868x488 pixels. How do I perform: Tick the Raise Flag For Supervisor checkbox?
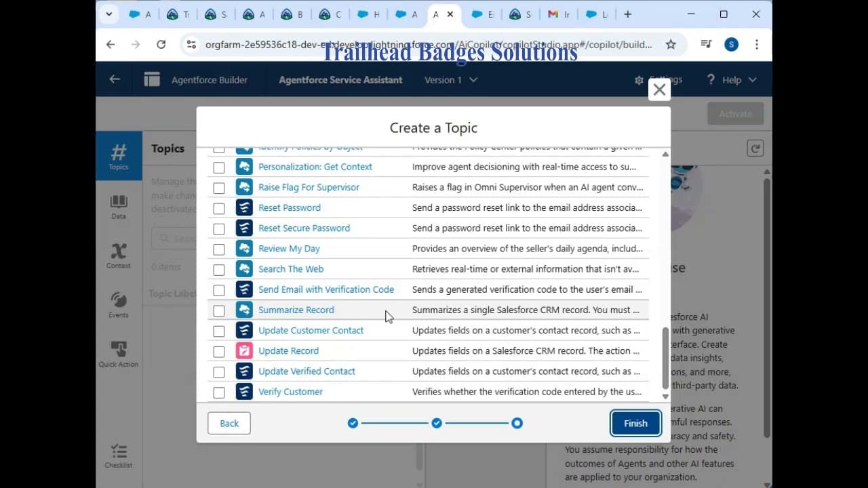218,188
